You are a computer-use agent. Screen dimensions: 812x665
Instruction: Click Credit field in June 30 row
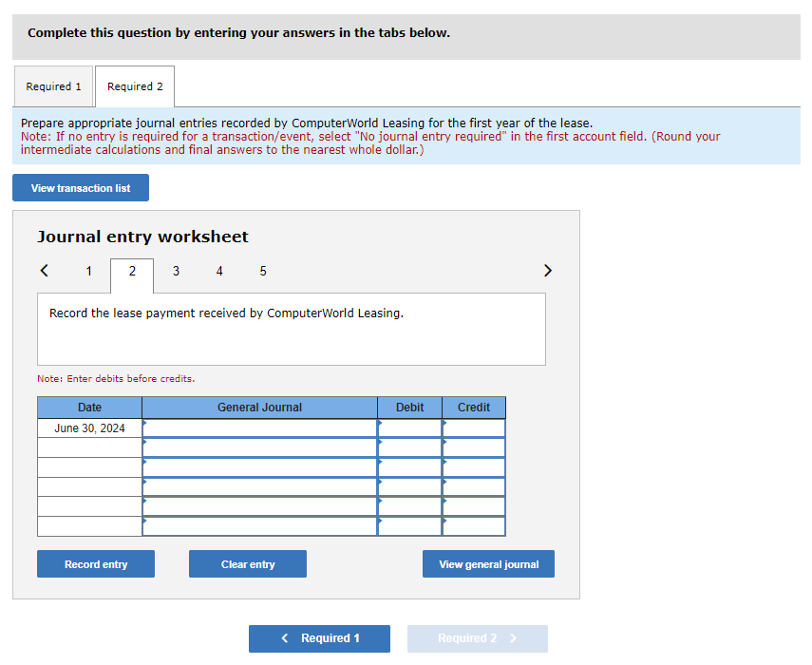coord(474,428)
